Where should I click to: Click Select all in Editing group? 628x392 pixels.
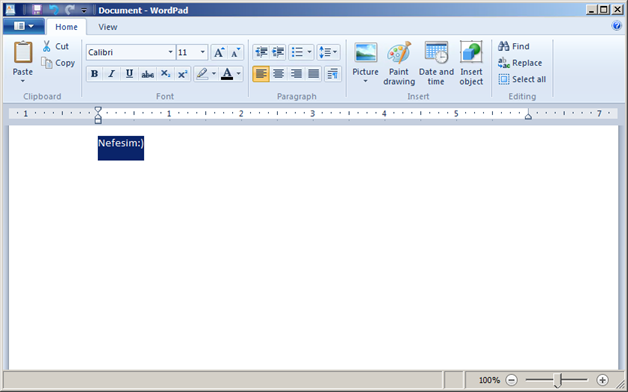pyautogui.click(x=522, y=79)
